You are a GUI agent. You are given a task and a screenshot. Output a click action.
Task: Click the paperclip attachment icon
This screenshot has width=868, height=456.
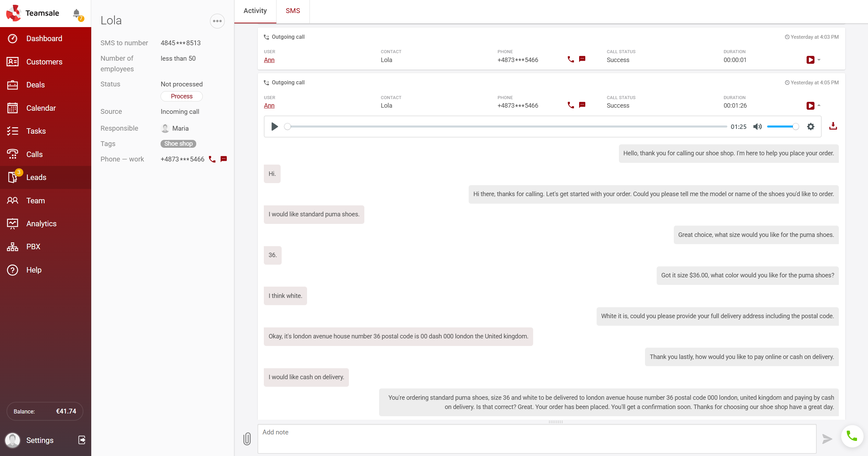(247, 439)
